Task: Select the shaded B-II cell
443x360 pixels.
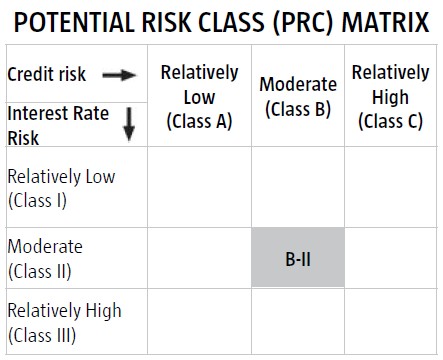Action: tap(298, 258)
